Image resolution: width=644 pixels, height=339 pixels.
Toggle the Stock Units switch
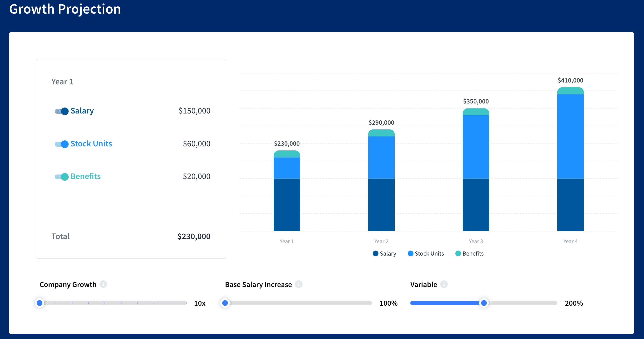[61, 144]
